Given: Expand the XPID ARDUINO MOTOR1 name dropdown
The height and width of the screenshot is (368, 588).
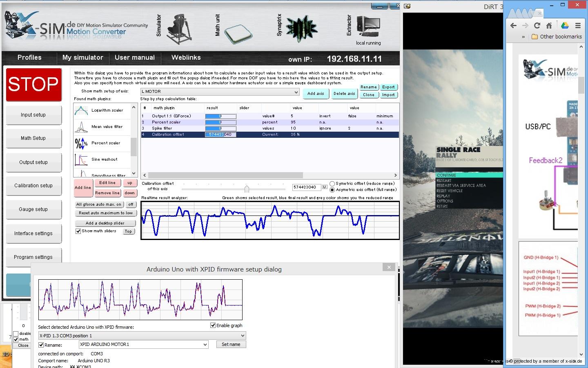Looking at the screenshot, I should coord(205,345).
